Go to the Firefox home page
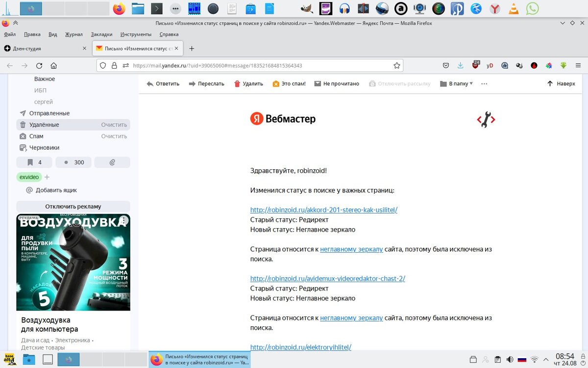Image resolution: width=588 pixels, height=368 pixels. point(54,65)
